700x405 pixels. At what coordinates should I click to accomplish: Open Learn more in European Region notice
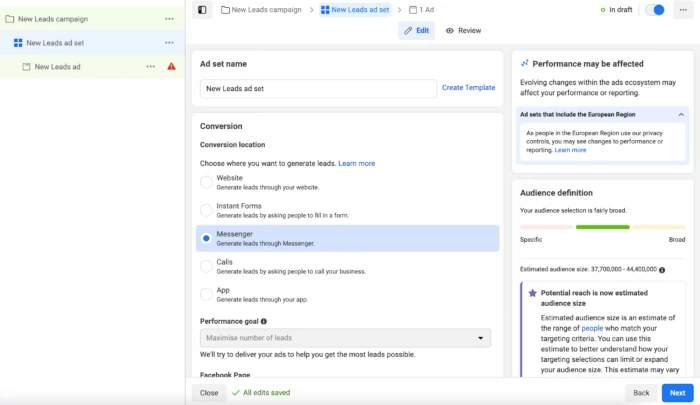570,150
